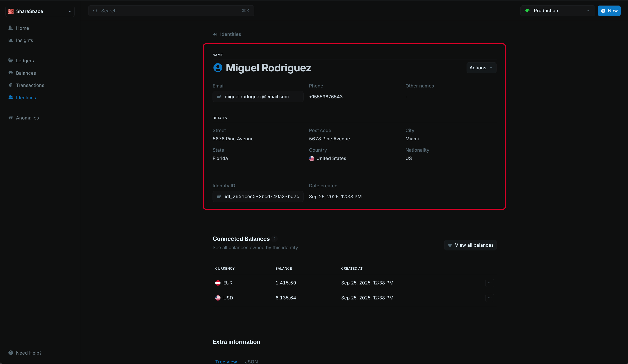The image size is (628, 364).
Task: Select the Insights chart icon
Action: click(x=11, y=40)
